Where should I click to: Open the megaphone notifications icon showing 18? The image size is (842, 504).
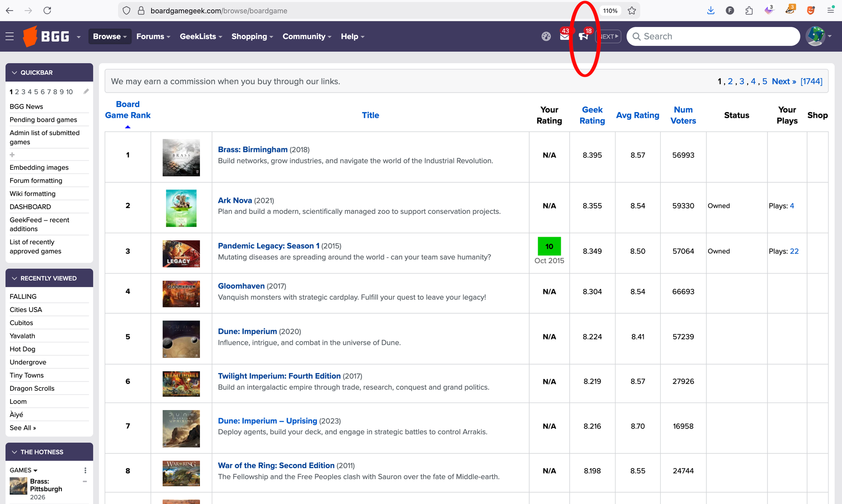584,37
